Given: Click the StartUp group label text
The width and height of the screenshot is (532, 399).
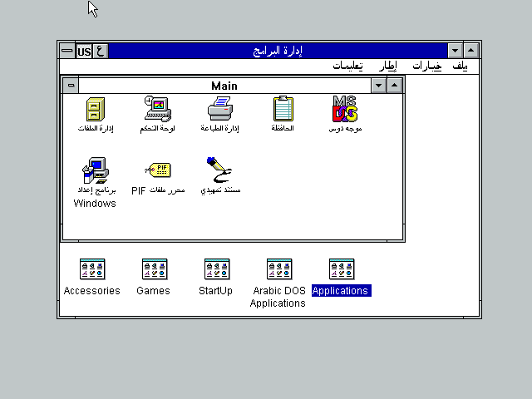Looking at the screenshot, I should [216, 291].
